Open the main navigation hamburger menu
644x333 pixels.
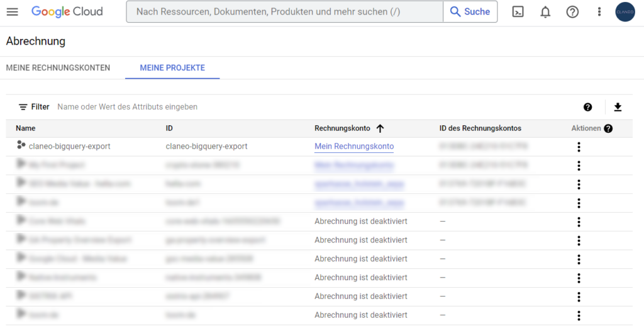pos(13,12)
